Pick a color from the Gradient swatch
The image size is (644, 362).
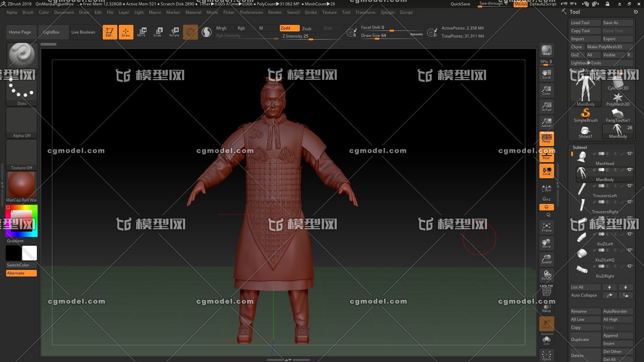point(21,221)
